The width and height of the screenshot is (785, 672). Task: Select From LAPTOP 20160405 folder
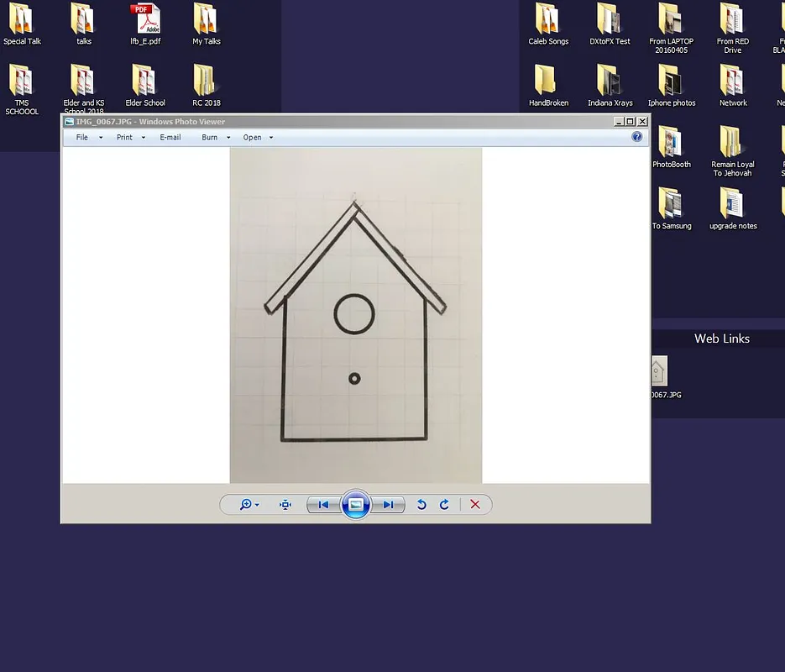[672, 29]
